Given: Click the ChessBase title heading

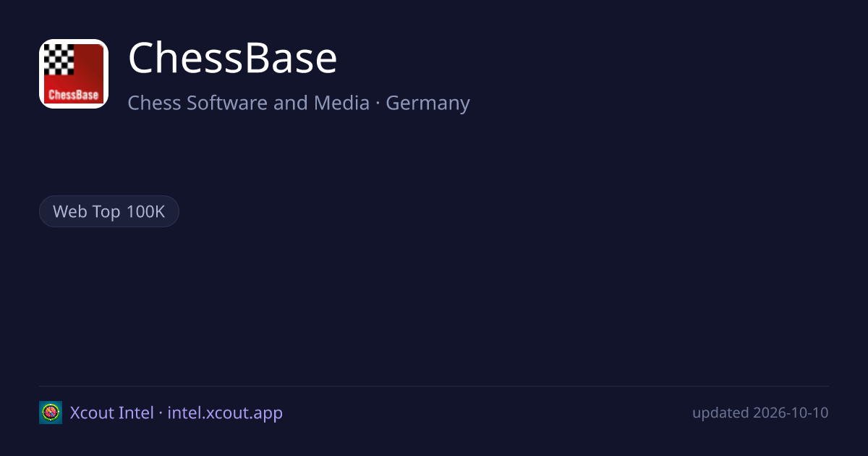Looking at the screenshot, I should point(233,58).
